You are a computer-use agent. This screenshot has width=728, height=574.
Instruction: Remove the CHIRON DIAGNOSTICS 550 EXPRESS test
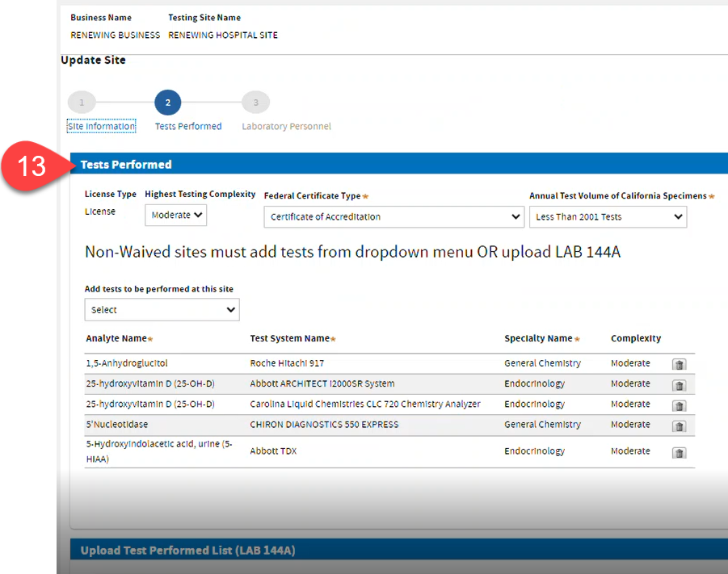pos(679,426)
